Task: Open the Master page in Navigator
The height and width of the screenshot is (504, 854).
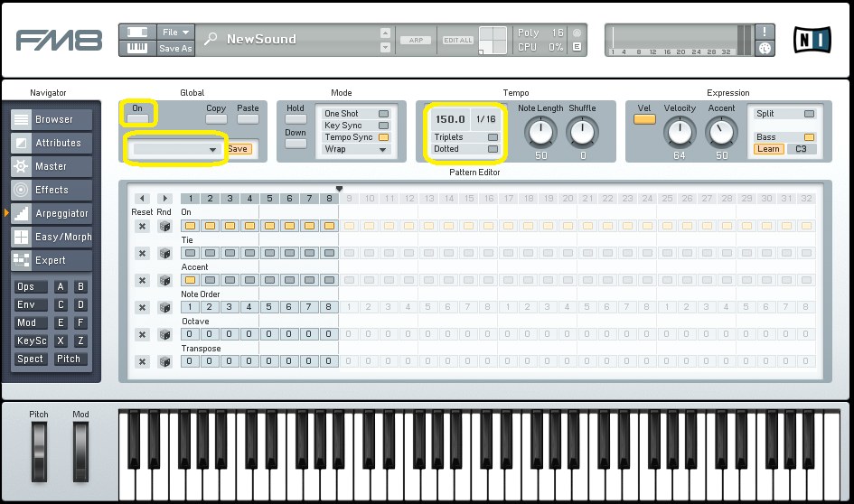Action: [x=52, y=166]
